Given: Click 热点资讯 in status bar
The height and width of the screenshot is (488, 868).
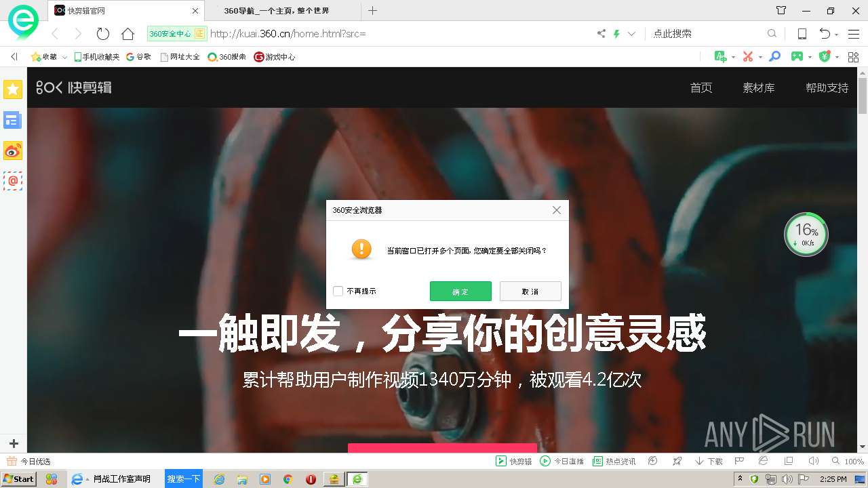Looking at the screenshot, I should pyautogui.click(x=614, y=462).
